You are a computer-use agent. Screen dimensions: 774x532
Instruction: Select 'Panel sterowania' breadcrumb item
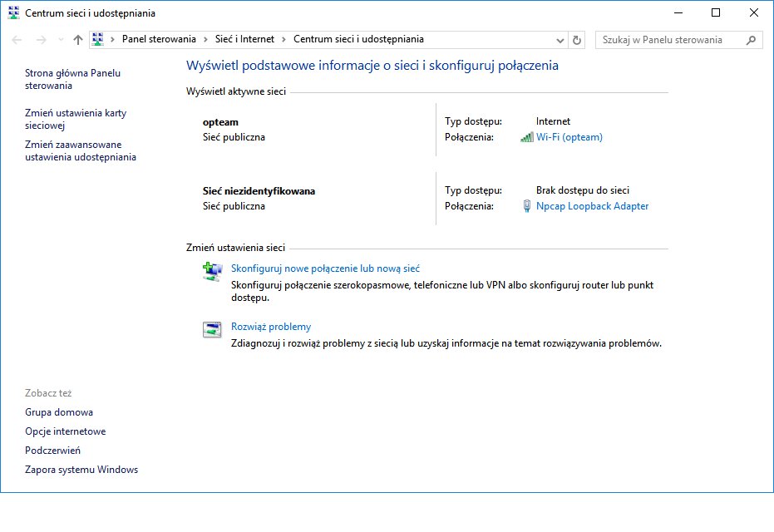[x=159, y=39]
